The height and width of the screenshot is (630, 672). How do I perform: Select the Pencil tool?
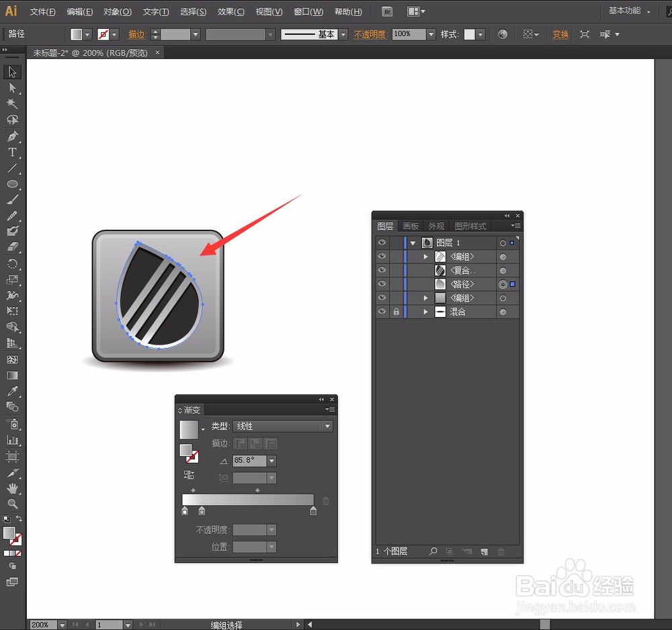12,216
